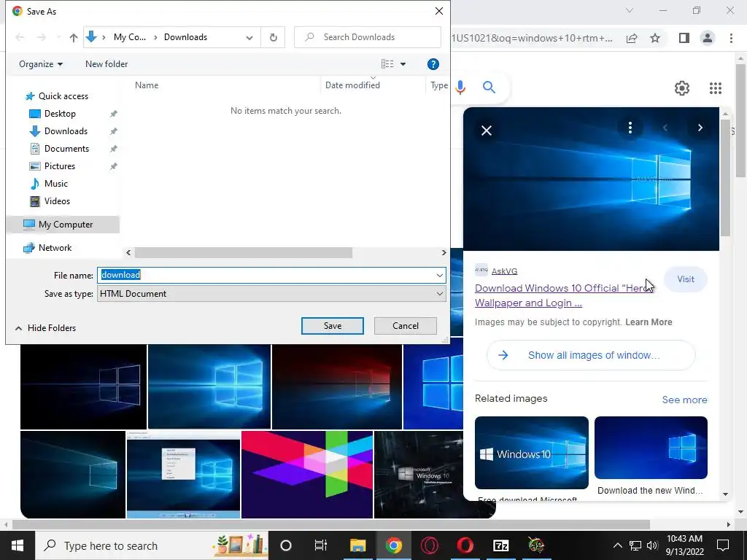
Task: Click See more related images
Action: (684, 400)
